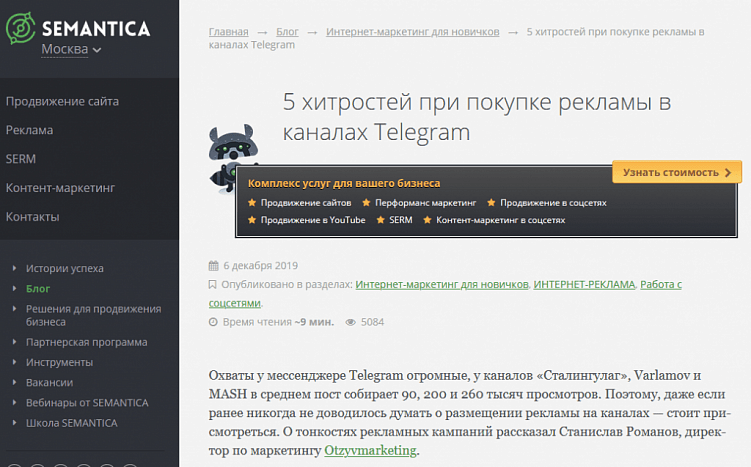Click the calendar icon by date

(214, 265)
